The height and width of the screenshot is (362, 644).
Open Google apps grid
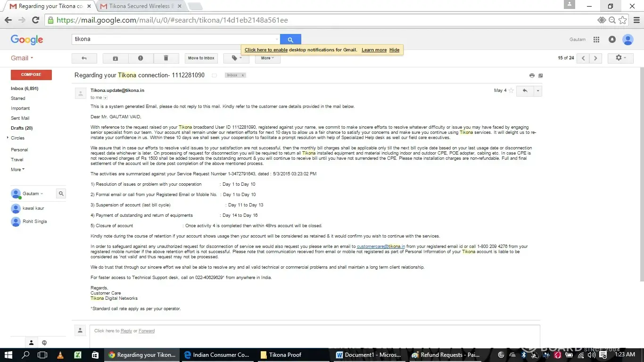pyautogui.click(x=596, y=40)
